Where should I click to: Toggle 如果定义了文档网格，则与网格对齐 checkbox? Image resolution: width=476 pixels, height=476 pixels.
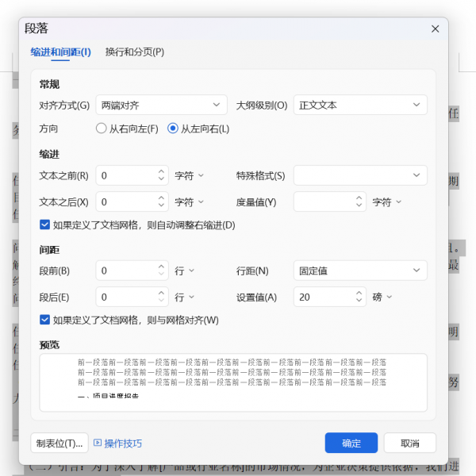45,320
